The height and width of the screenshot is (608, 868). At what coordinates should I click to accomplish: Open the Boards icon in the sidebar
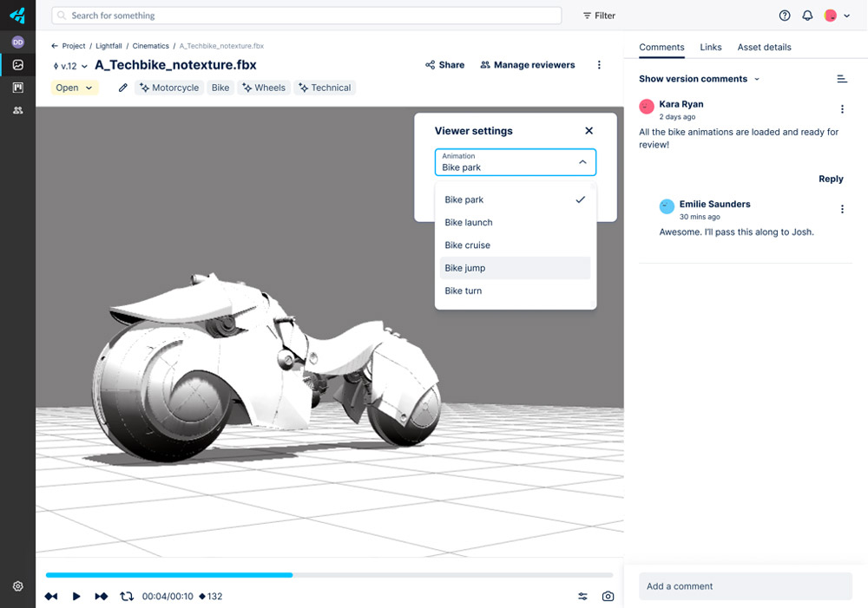point(17,87)
